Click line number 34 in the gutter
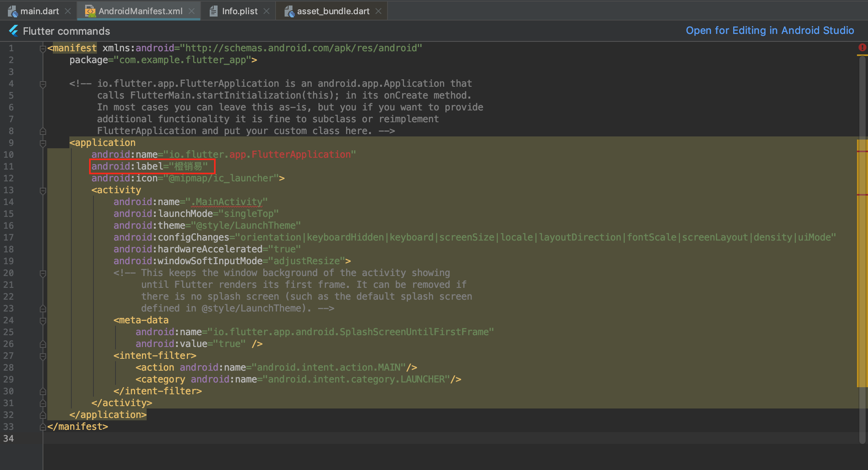868x470 pixels. pyautogui.click(x=9, y=438)
